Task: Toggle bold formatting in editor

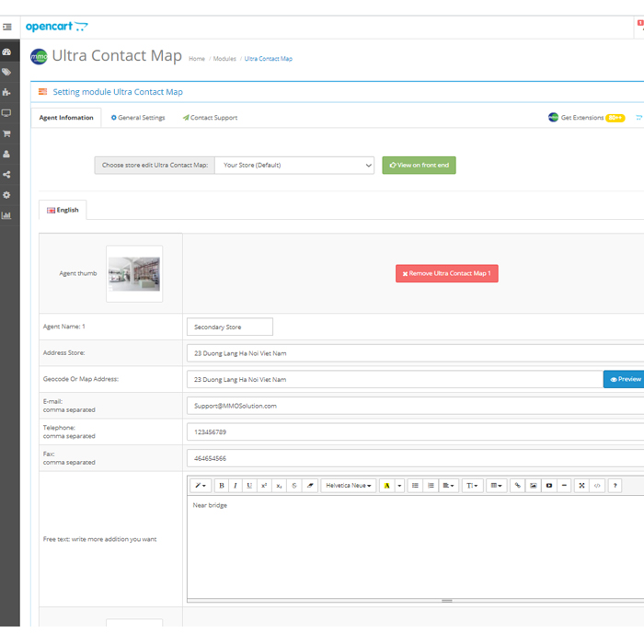Action: [222, 486]
